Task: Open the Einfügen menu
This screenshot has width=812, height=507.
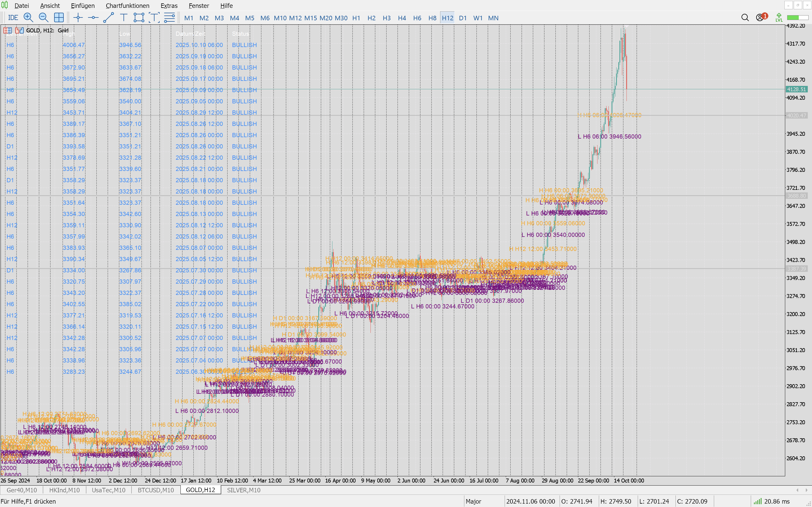Action: (x=83, y=6)
